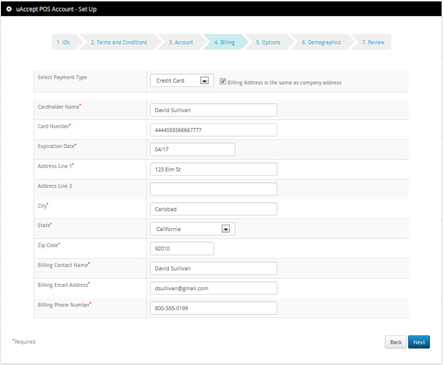
Task: Go to step 1. IDs
Action: click(63, 42)
